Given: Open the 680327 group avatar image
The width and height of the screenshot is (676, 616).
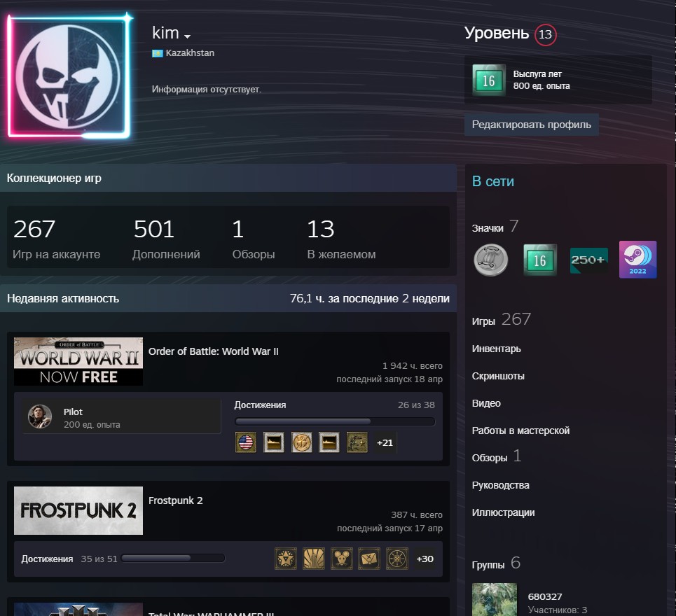Looking at the screenshot, I should pyautogui.click(x=495, y=600).
